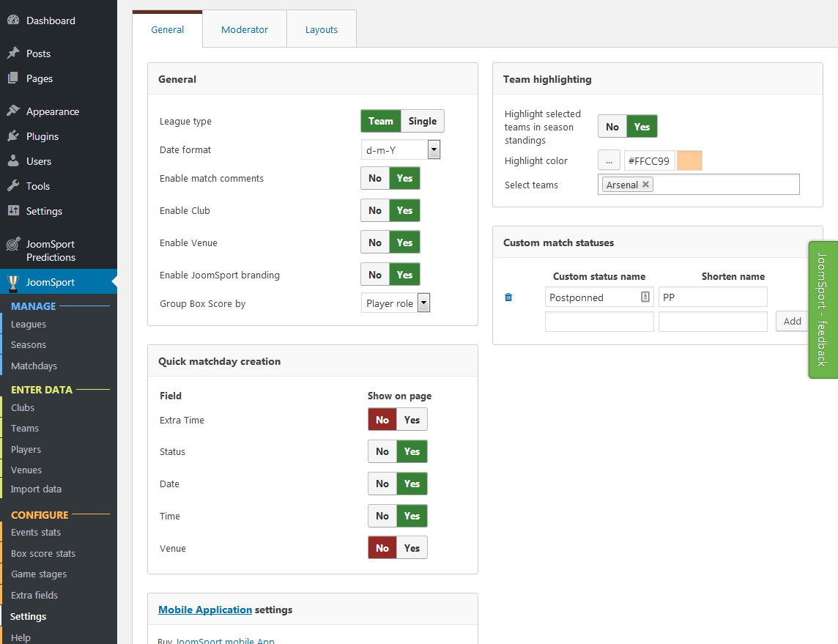Set quick matchday Time field to No
The height and width of the screenshot is (644, 838).
click(382, 516)
